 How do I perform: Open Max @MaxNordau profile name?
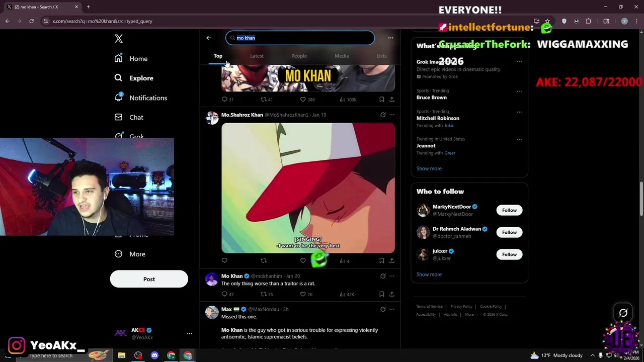point(226,309)
